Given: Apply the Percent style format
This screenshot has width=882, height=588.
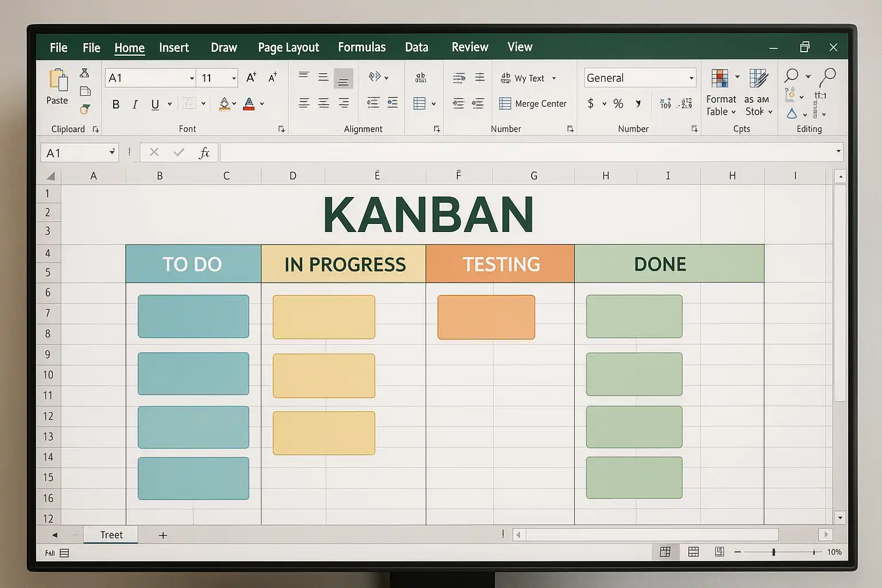Looking at the screenshot, I should click(x=618, y=103).
